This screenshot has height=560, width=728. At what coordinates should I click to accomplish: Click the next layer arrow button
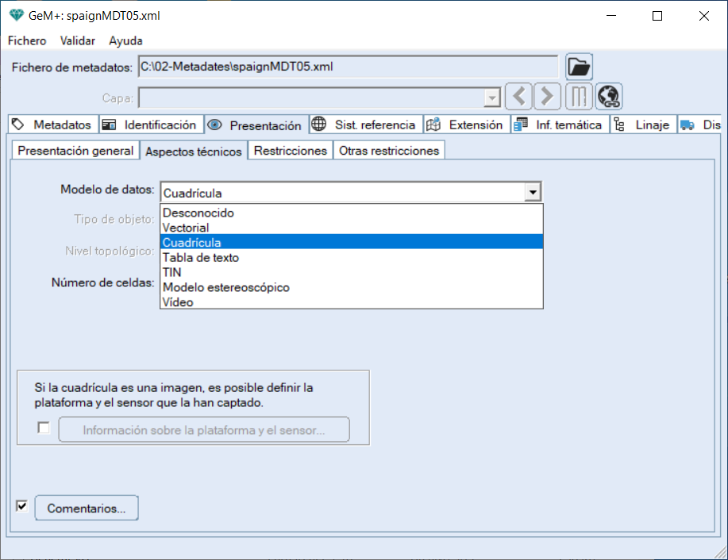546,97
